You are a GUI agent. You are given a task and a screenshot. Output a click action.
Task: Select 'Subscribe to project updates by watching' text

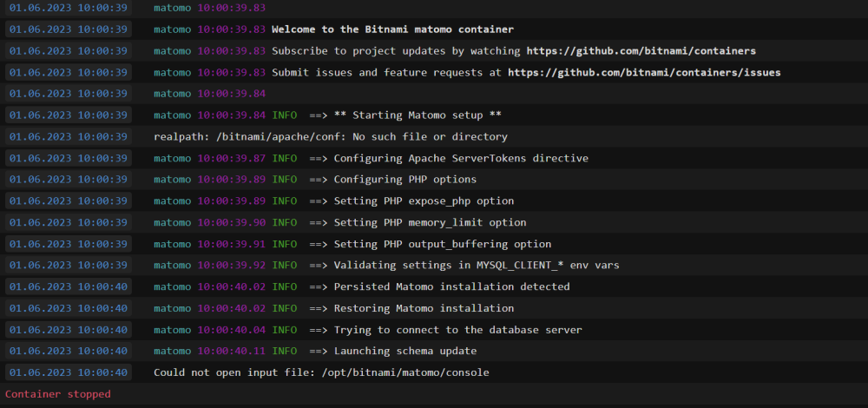[x=396, y=51]
